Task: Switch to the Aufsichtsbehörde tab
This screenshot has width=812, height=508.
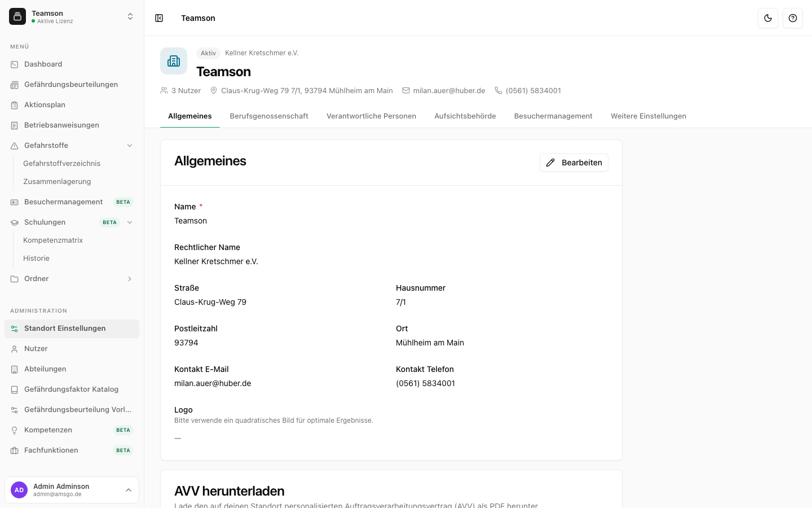Action: tap(465, 116)
